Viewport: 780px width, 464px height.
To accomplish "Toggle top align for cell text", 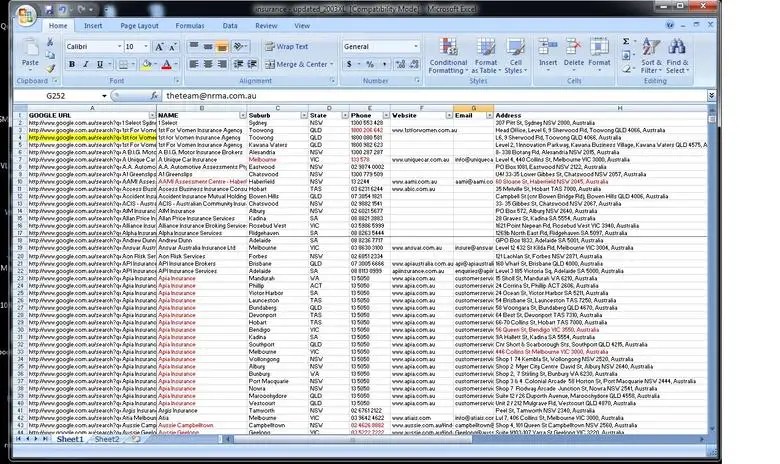I will point(194,46).
